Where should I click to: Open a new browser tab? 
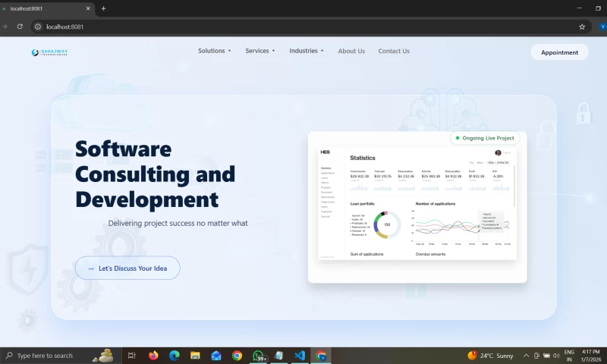coord(103,8)
